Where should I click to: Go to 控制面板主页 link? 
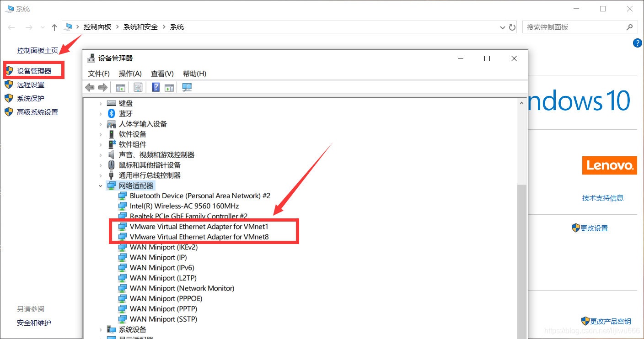tap(38, 50)
